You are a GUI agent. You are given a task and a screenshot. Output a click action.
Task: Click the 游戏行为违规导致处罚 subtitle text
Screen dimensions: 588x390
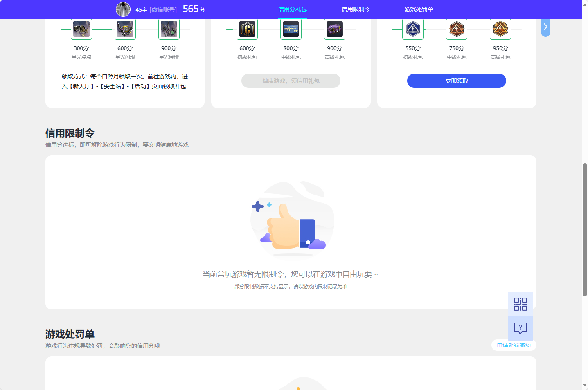tap(103, 346)
